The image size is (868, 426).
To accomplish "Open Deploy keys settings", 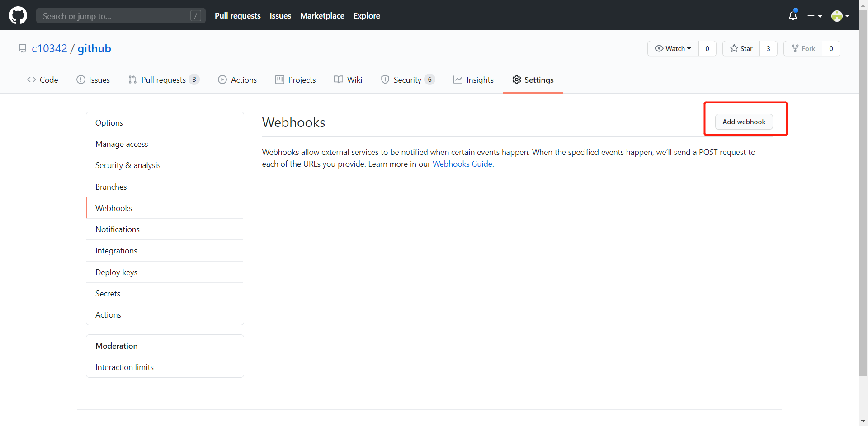I will click(165, 272).
